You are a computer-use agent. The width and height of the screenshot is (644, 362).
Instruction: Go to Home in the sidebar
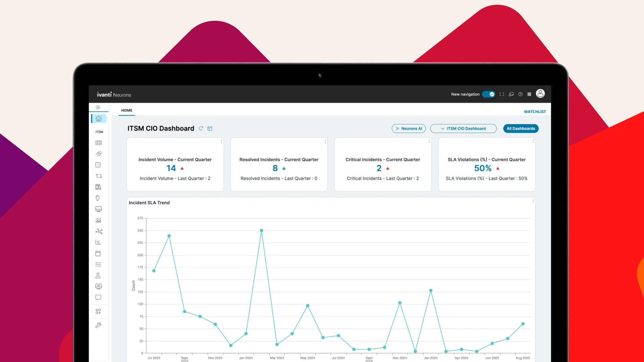pos(99,119)
